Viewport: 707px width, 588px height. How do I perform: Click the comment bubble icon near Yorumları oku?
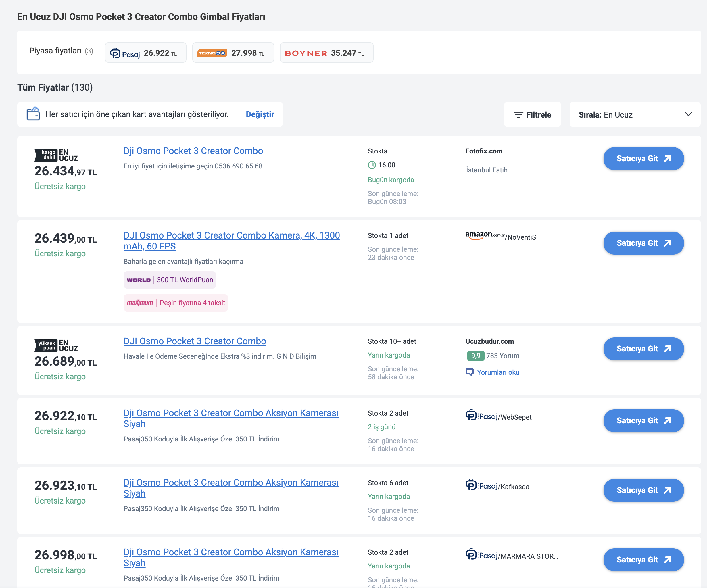[469, 372]
